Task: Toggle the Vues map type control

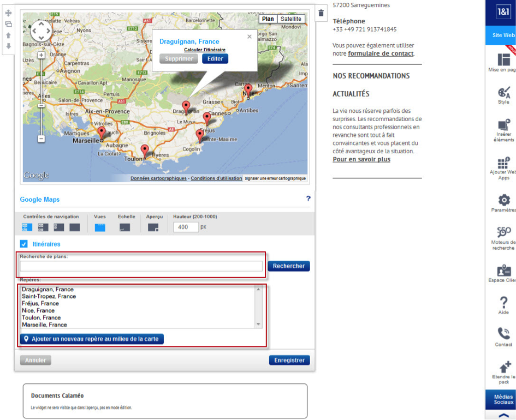Action: click(x=100, y=227)
